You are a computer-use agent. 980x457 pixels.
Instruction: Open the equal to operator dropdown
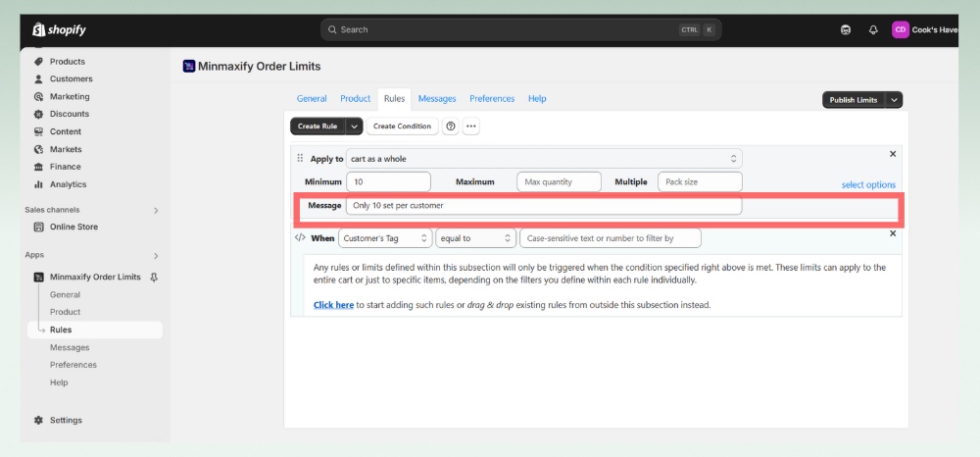(x=475, y=238)
